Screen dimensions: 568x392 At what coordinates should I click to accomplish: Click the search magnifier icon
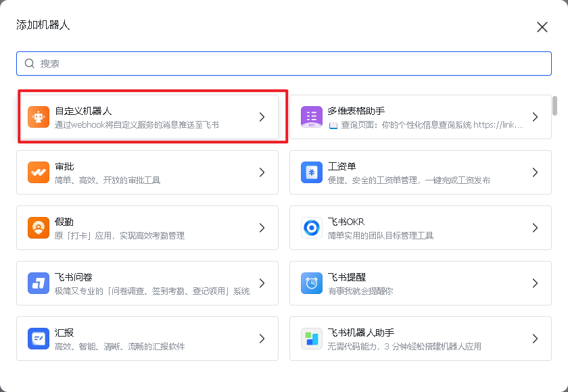(29, 64)
